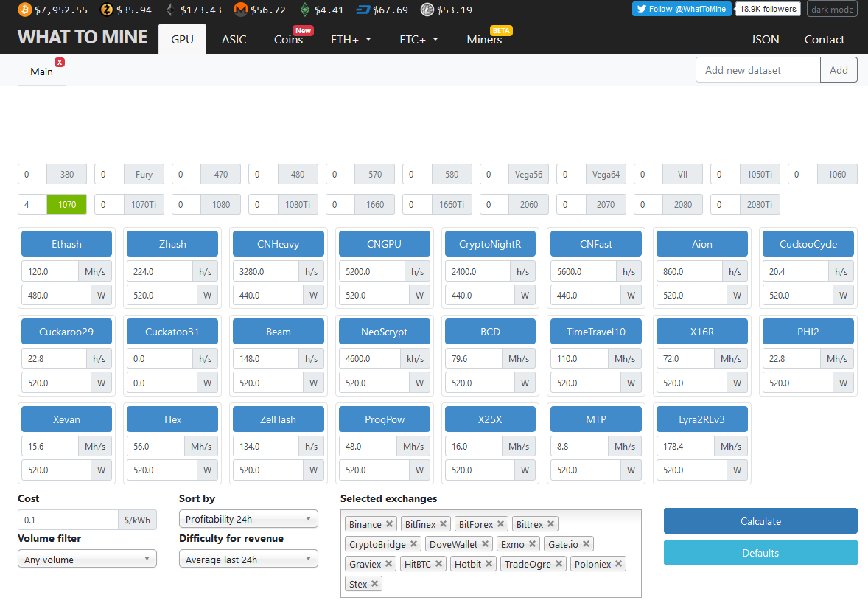Toggle the X16R algorithm button
The width and height of the screenshot is (868, 603).
point(702,332)
